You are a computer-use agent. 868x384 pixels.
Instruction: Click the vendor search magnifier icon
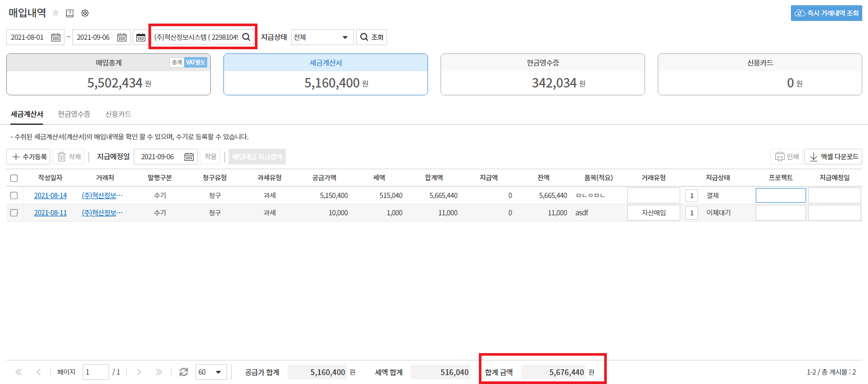point(246,37)
